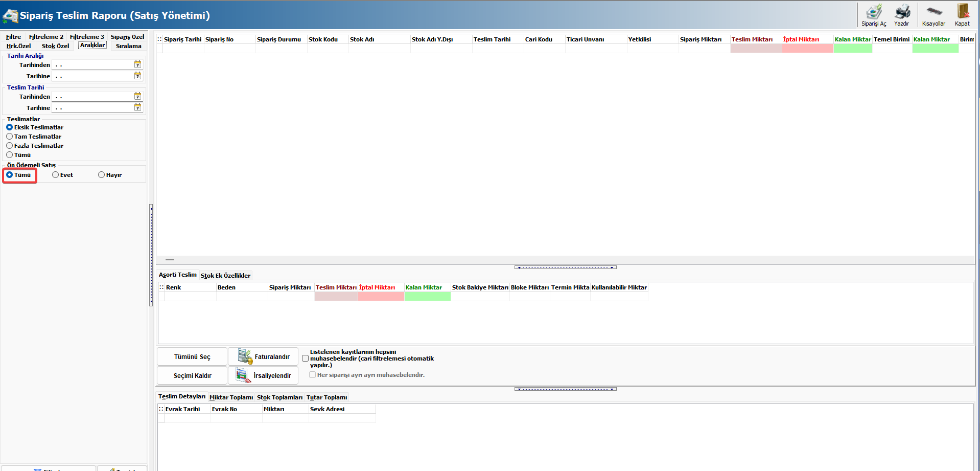Click into the Teslim Tarihi Tarihinden field
The width and height of the screenshot is (980, 471).
pyautogui.click(x=93, y=97)
